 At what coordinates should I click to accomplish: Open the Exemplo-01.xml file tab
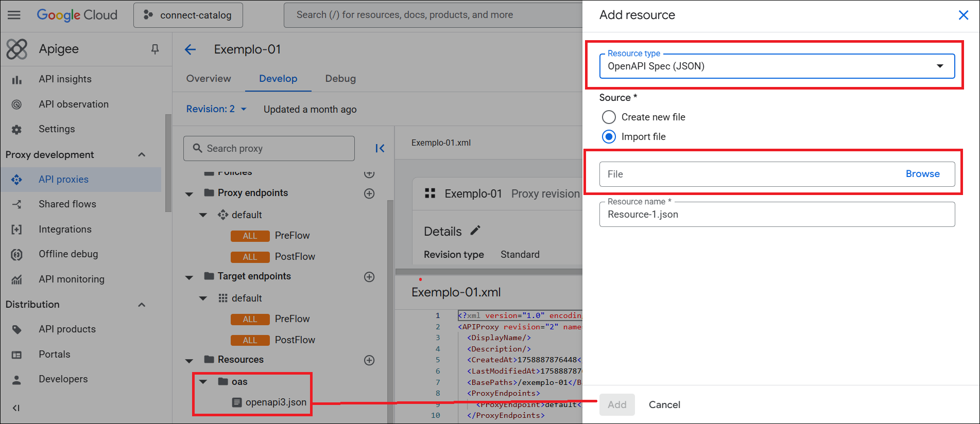pyautogui.click(x=441, y=143)
